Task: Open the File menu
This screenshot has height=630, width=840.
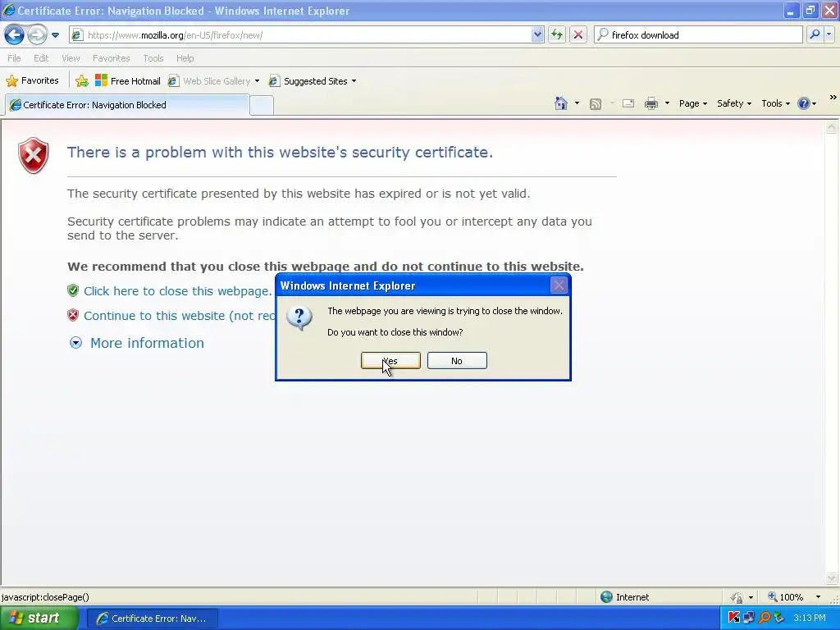Action: coord(14,58)
